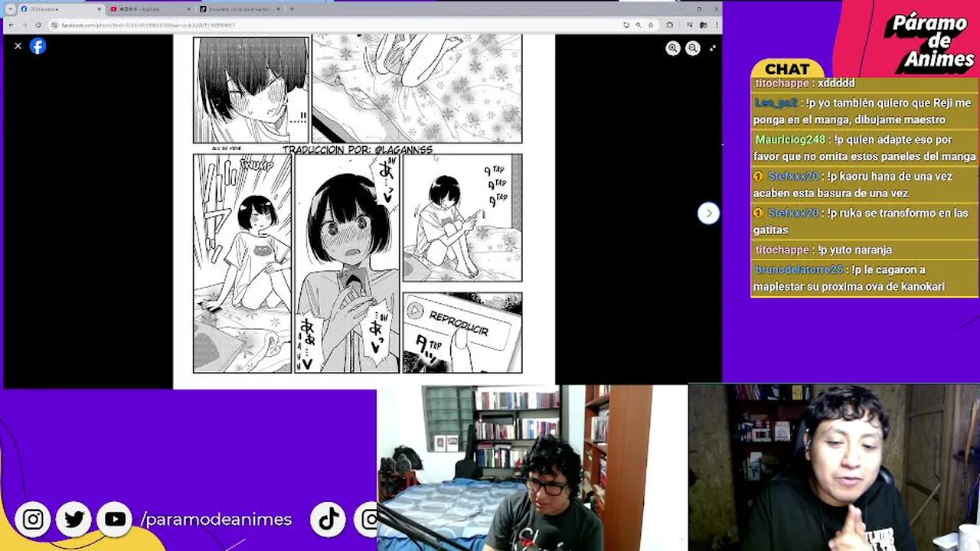Select Mauriciog248's chat message
This screenshot has width=980, height=551.
(864, 148)
